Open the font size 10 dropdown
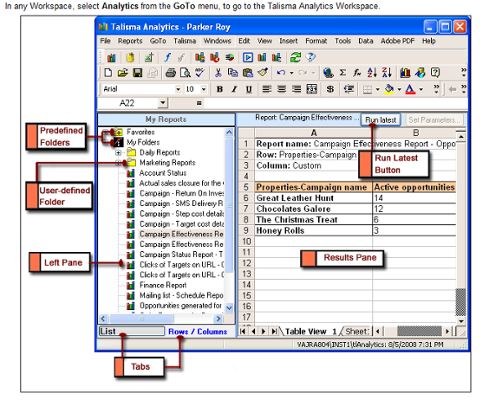Screen dimensions: 489x400 click(x=204, y=89)
